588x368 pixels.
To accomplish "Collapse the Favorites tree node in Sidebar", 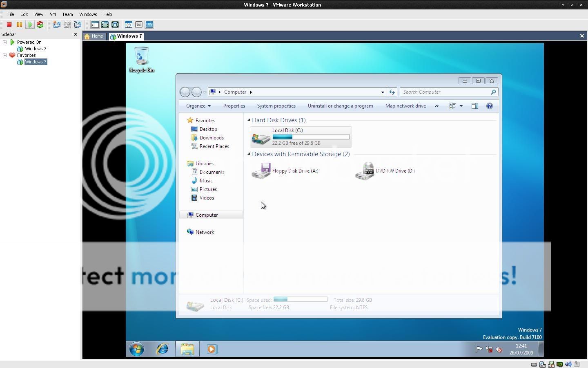I will [x=5, y=55].
